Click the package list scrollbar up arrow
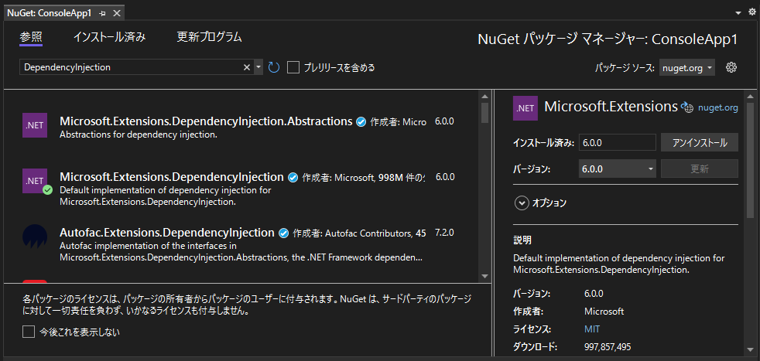Image resolution: width=760 pixels, height=361 pixels. [485, 95]
